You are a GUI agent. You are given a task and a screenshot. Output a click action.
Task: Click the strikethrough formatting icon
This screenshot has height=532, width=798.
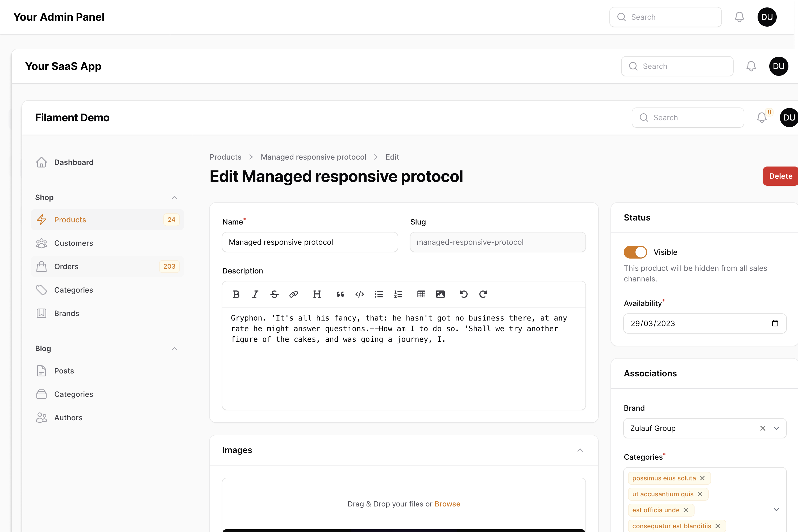click(x=274, y=294)
